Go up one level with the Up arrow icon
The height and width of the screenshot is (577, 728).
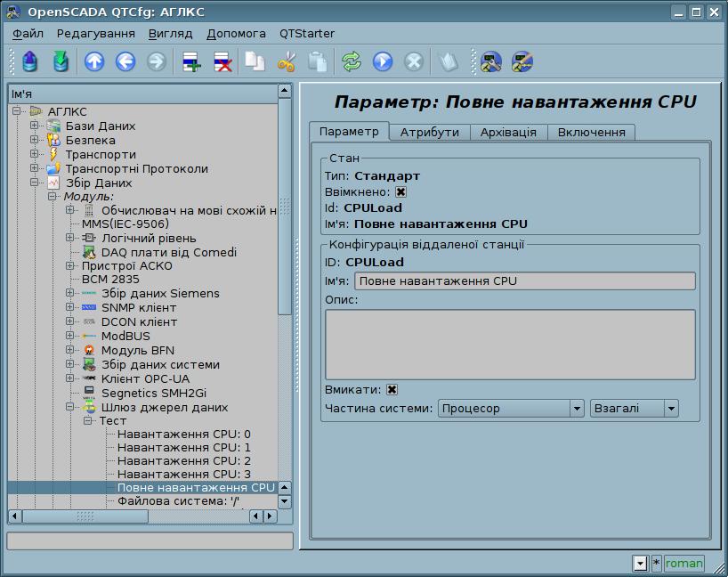tap(94, 61)
